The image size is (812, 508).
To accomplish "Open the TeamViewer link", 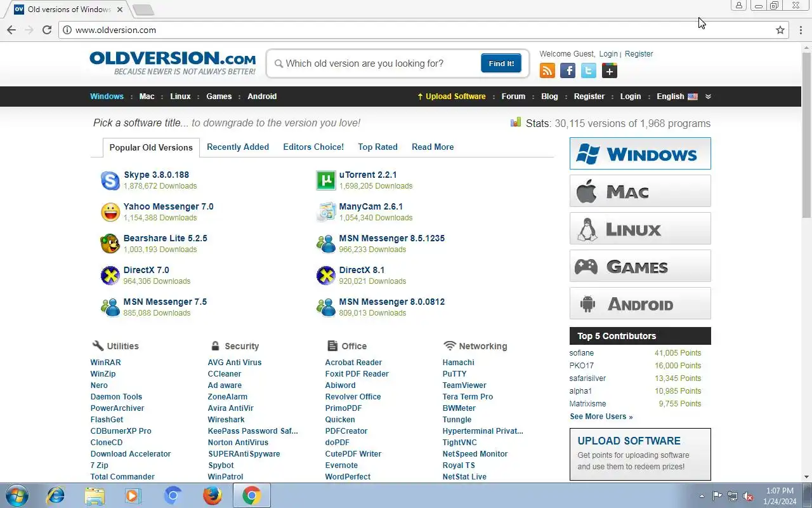I will tap(464, 385).
